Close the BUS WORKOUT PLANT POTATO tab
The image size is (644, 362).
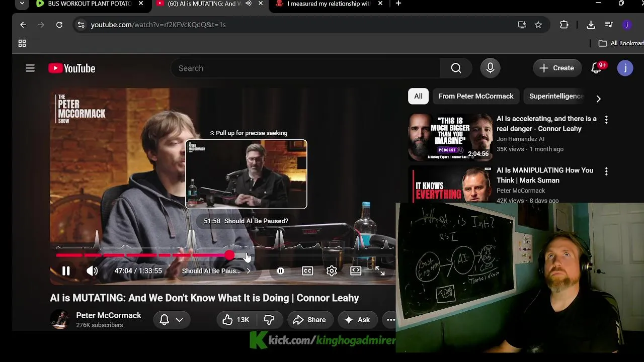point(141,4)
